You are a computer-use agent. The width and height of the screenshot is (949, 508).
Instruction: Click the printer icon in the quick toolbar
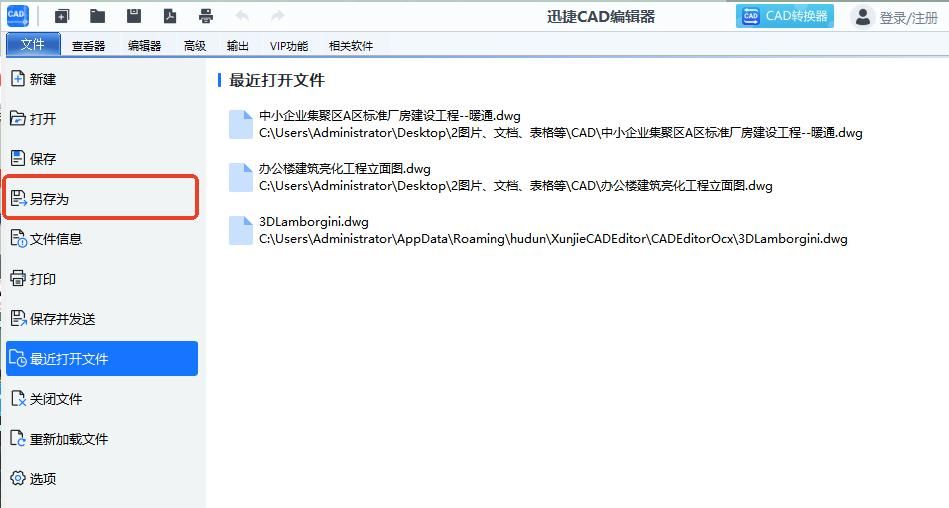click(206, 16)
